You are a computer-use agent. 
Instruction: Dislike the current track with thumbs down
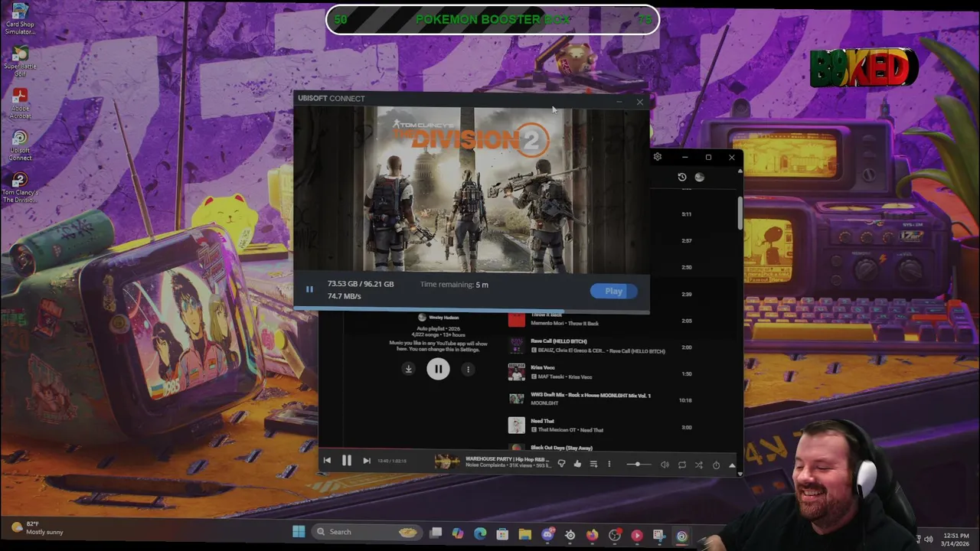(561, 464)
